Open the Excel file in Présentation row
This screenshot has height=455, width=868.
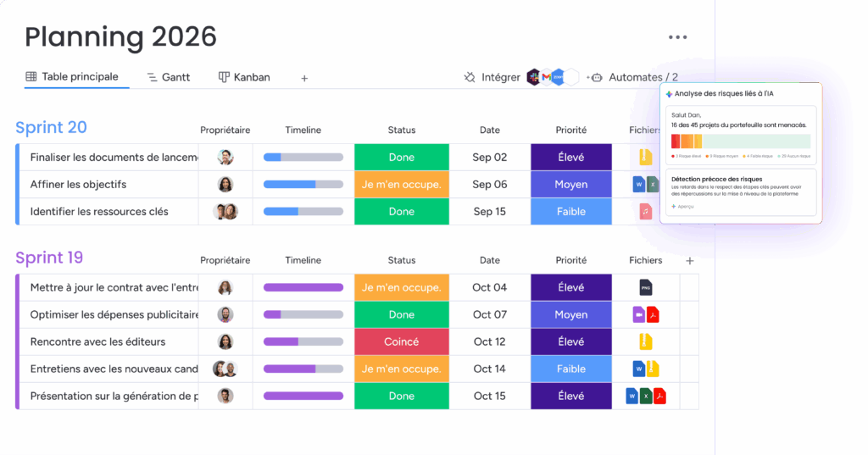click(646, 396)
